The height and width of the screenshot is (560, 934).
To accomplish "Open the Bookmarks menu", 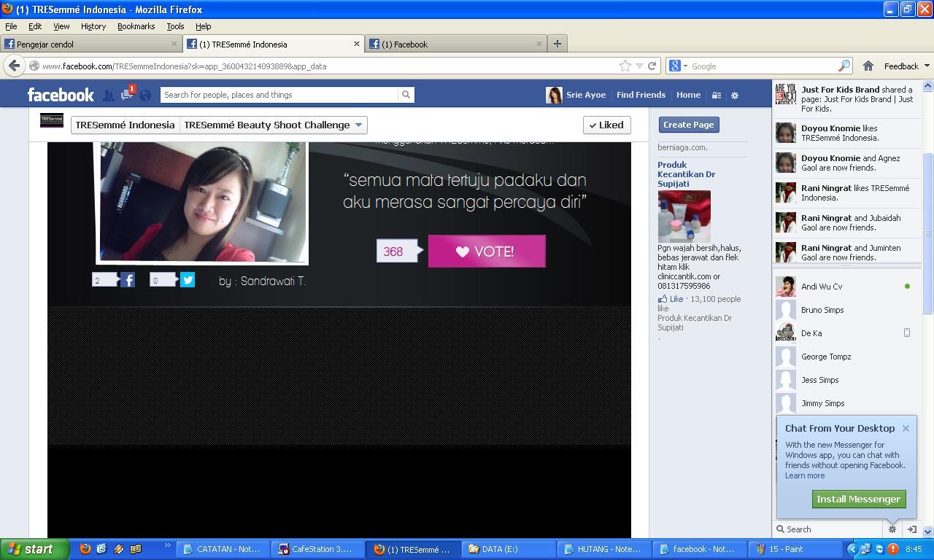I will 136,26.
